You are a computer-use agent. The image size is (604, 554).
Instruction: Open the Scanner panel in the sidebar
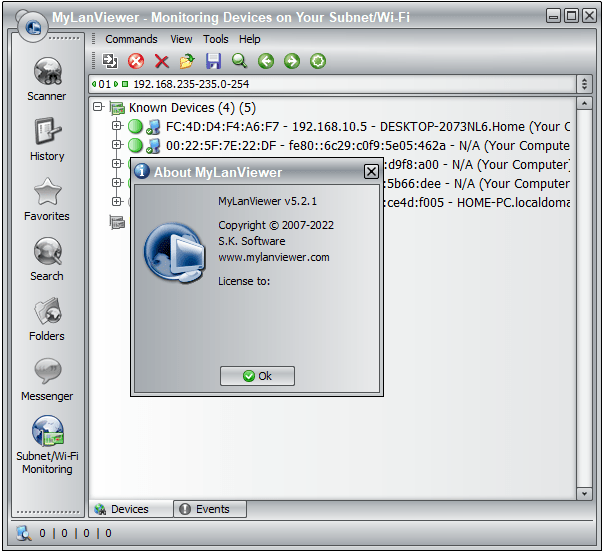pyautogui.click(x=47, y=79)
